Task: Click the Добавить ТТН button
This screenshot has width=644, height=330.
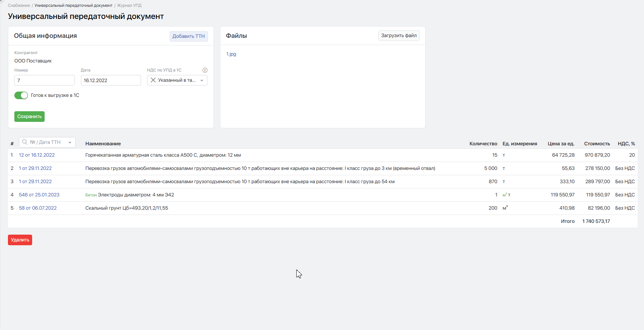Action: click(x=189, y=36)
